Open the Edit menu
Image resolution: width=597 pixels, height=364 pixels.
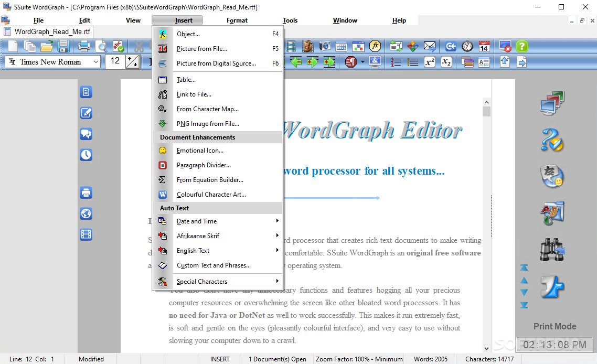pos(84,20)
